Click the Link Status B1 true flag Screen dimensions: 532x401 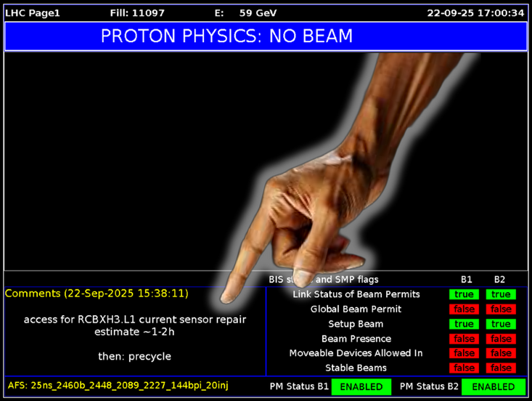click(464, 294)
